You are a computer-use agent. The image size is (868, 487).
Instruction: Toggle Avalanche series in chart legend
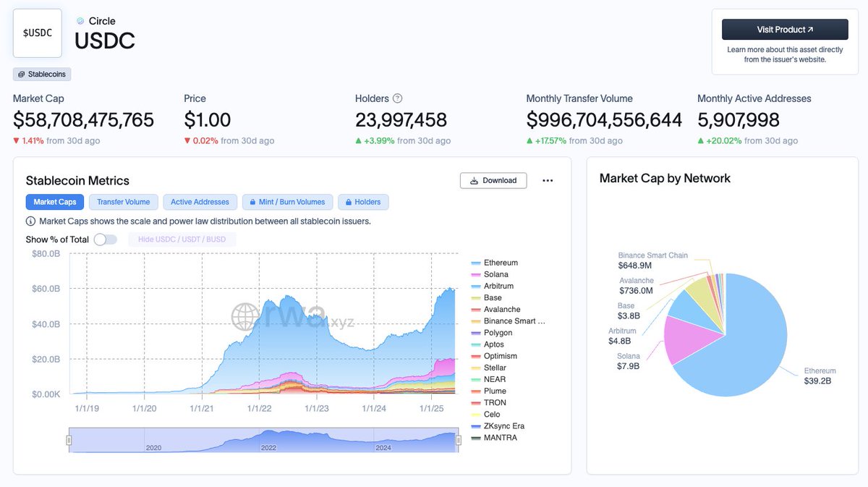click(496, 309)
